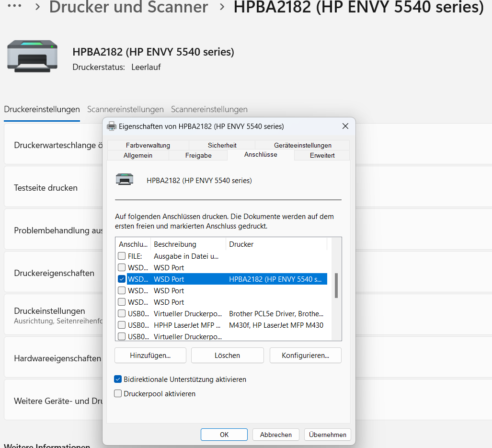Enable Druckerpool aktivieren checkbox
This screenshot has width=492, height=448.
tap(118, 393)
